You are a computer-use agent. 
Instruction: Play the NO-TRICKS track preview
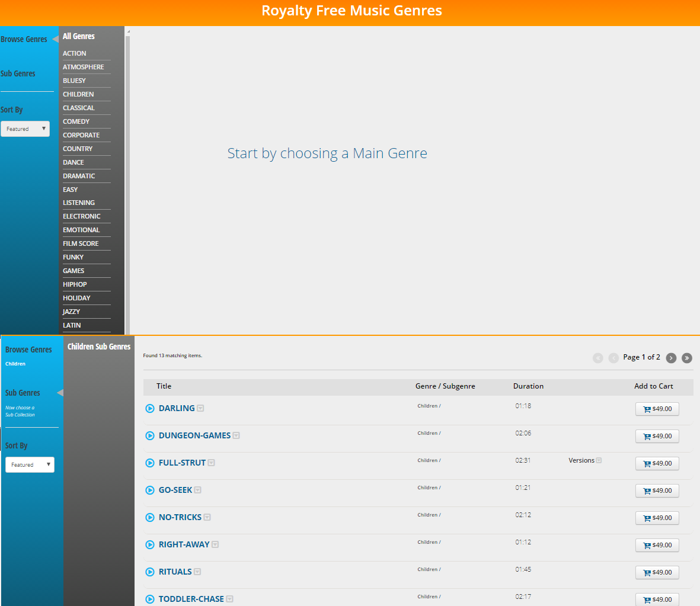pyautogui.click(x=150, y=517)
